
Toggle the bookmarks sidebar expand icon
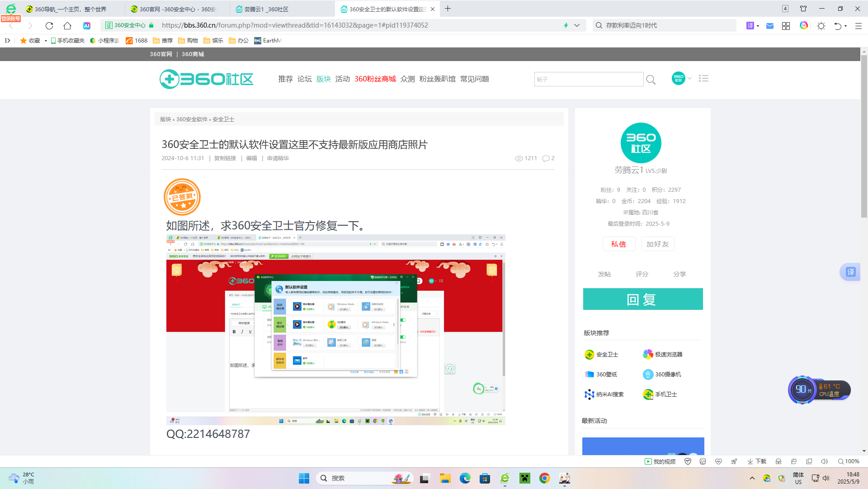click(x=8, y=41)
